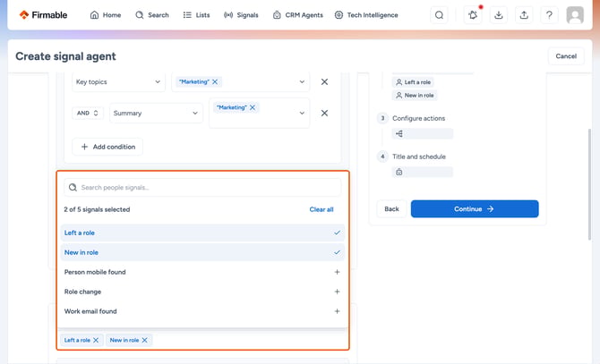Click Clear all link

coord(321,209)
